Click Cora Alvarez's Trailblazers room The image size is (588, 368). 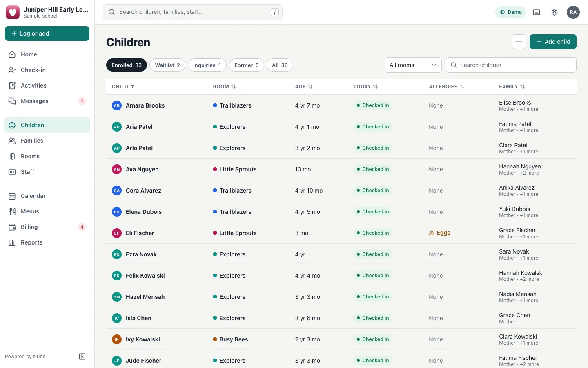click(x=232, y=191)
